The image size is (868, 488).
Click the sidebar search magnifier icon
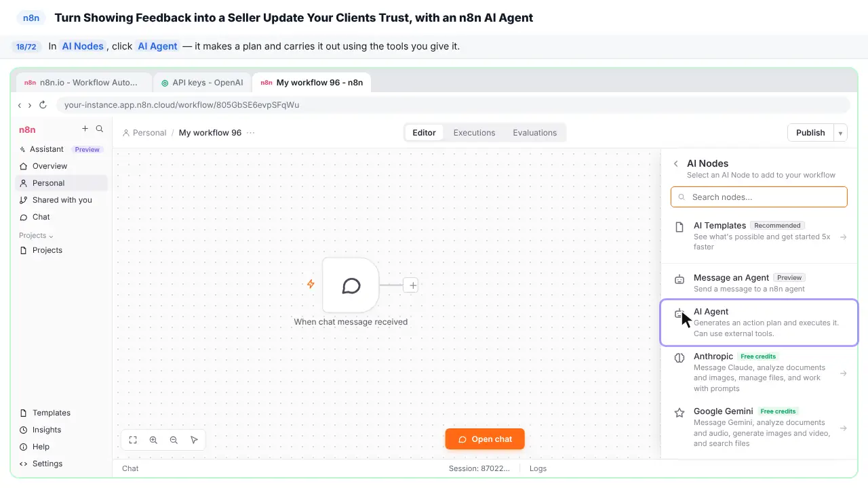pyautogui.click(x=100, y=129)
